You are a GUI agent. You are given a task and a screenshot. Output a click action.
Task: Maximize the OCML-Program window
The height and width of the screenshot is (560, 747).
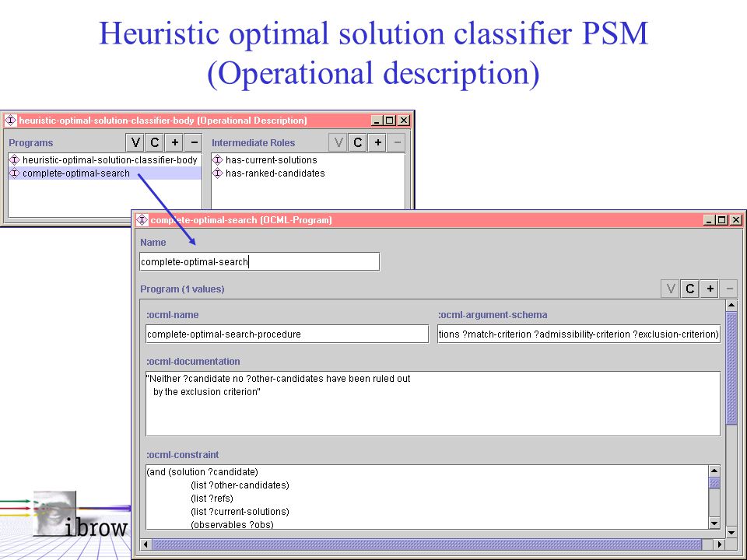tap(722, 220)
